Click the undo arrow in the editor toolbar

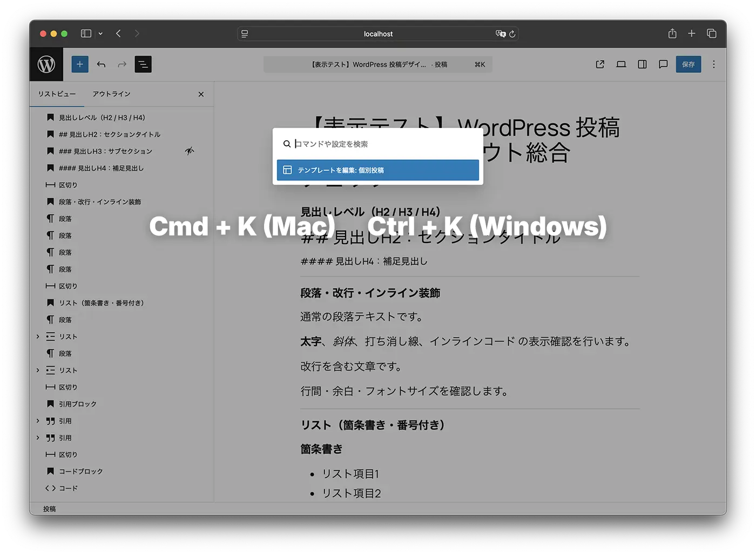(101, 64)
